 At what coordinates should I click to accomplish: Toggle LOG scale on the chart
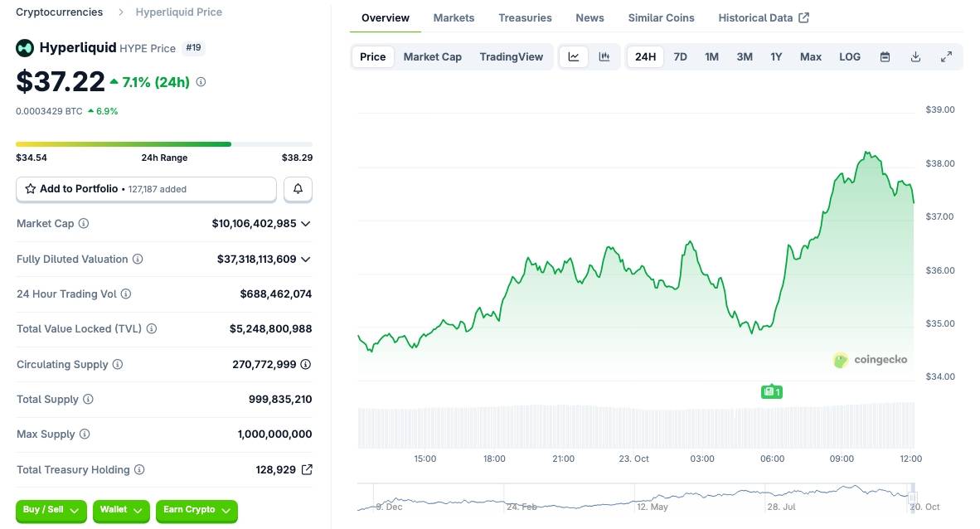pos(849,56)
